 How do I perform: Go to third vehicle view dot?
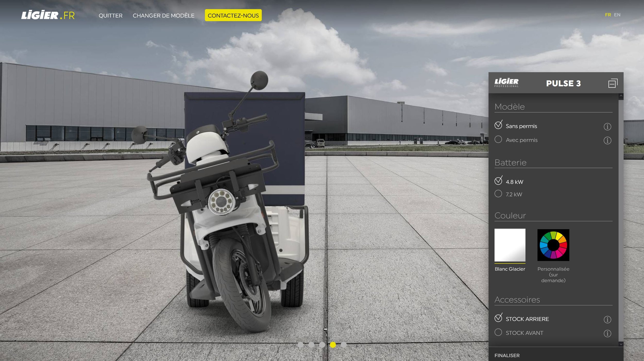pyautogui.click(x=322, y=345)
